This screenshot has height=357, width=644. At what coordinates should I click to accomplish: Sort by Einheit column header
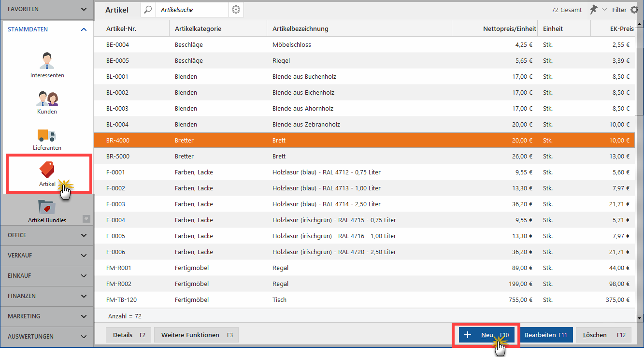point(564,29)
